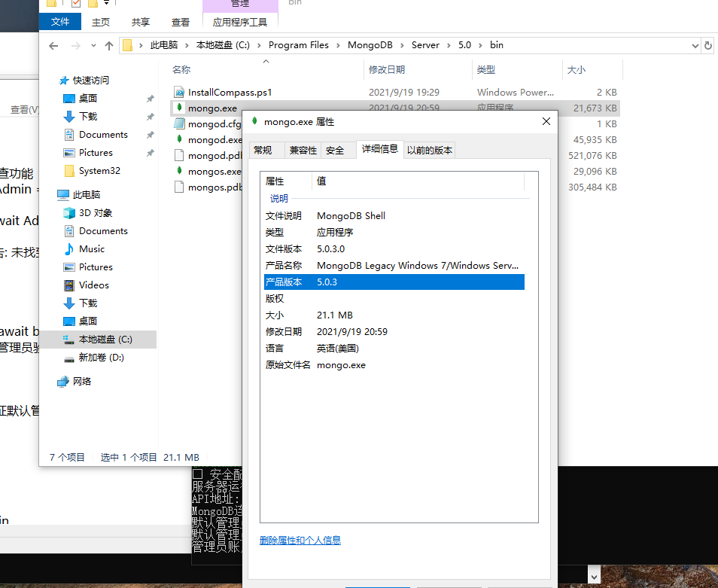Expand chevron after Server in the breadcrumb
718x588 pixels.
click(449, 45)
